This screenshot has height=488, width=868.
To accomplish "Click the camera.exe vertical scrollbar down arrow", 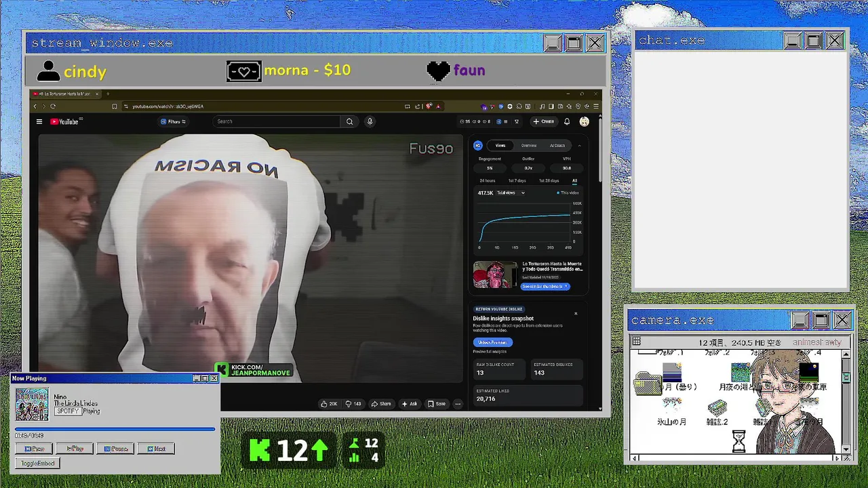I will click(x=846, y=449).
